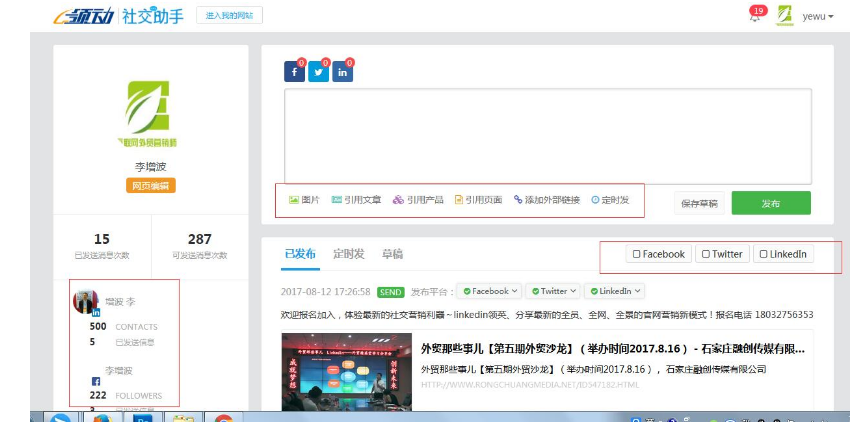
Task: Check the Facebook filter checkbox
Action: coord(637,254)
